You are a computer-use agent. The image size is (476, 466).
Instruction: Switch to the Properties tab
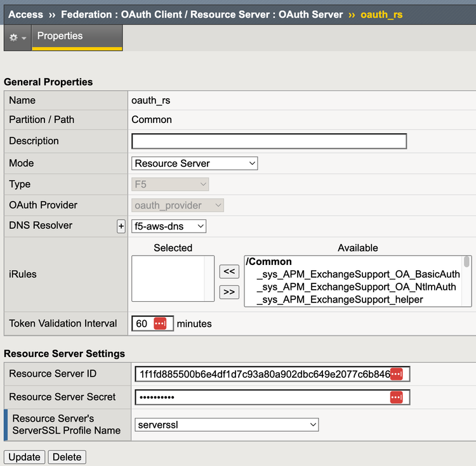coord(60,36)
